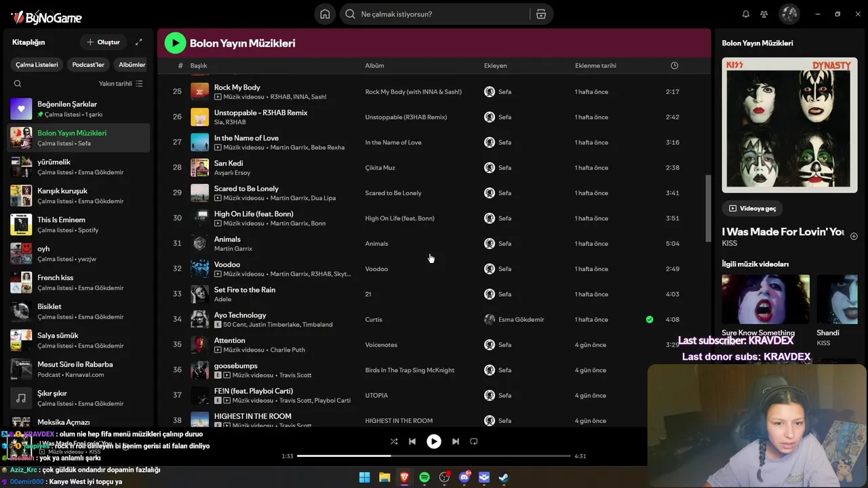The width and height of the screenshot is (868, 488).
Task: Open the yürümelik playlist
Action: point(79,167)
